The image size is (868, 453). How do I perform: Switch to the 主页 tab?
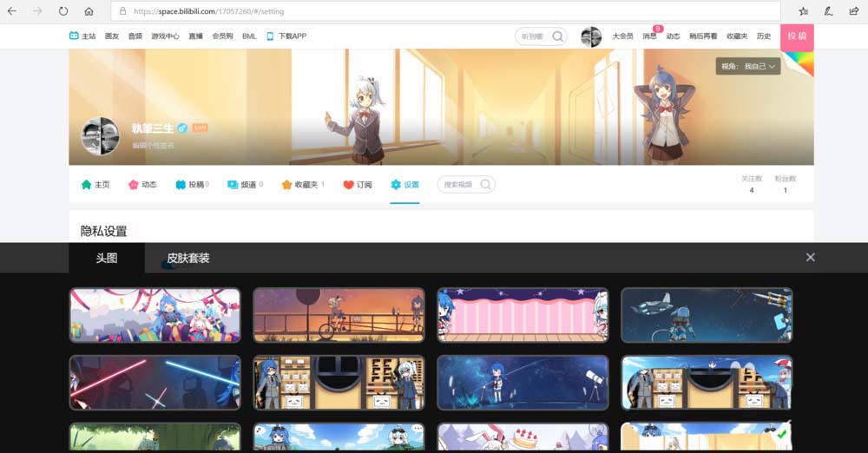[x=95, y=185]
